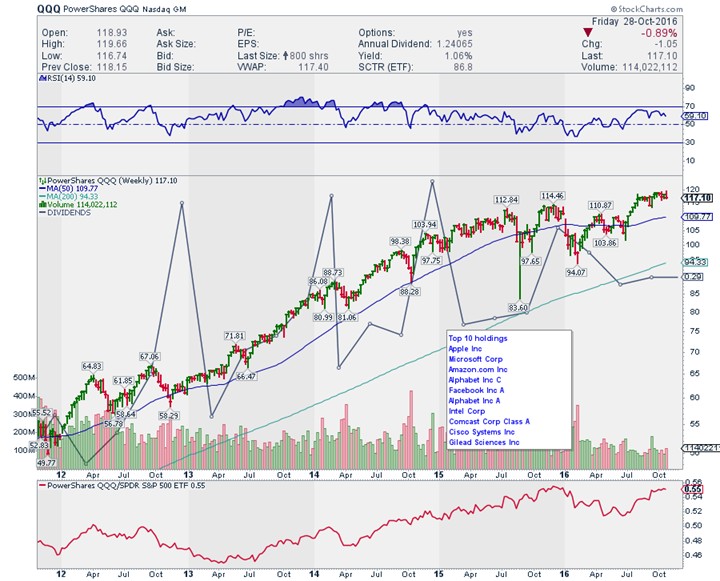Click the 0.29 dividend axis tag
This screenshot has width=720, height=581.
(693, 277)
